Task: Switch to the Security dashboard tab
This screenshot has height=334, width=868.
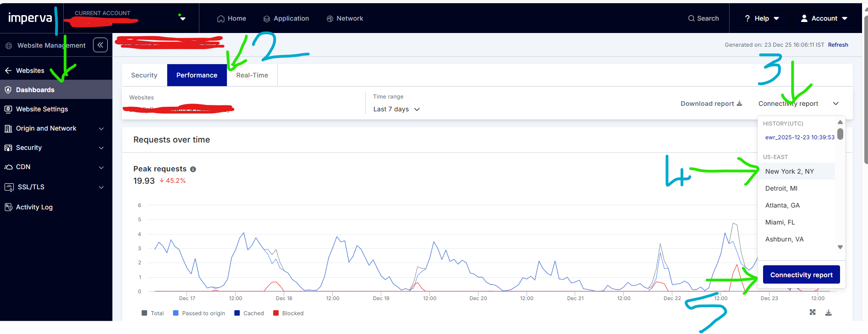Action: tap(144, 75)
